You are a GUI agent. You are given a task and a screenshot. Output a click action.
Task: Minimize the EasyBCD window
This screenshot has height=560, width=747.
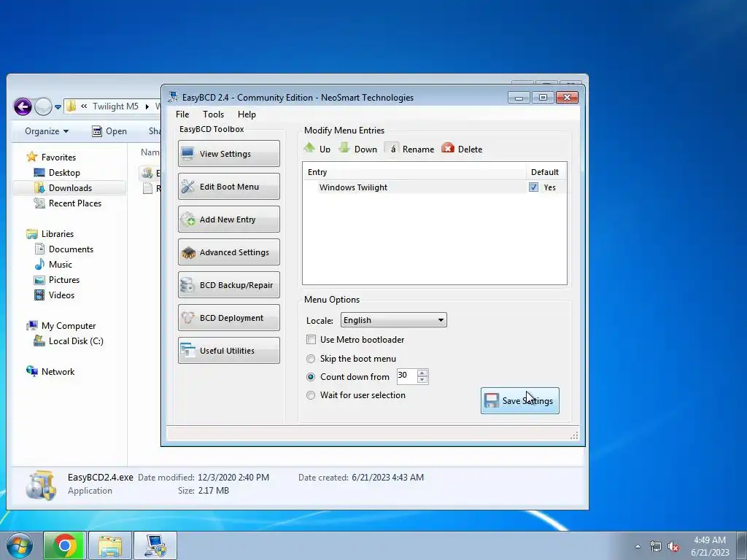(519, 98)
